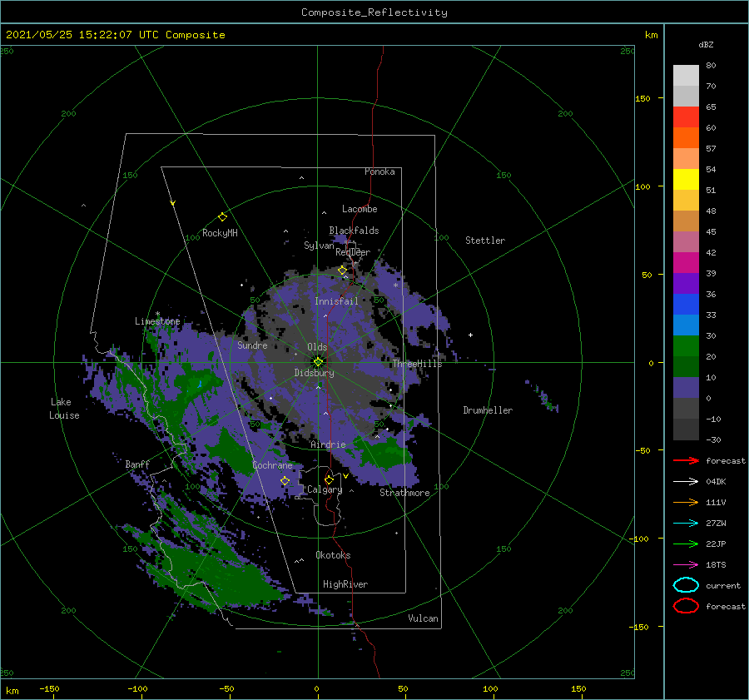Select the 51 dBZ yellow color swatch
The width and height of the screenshot is (749, 700).
pos(686,180)
